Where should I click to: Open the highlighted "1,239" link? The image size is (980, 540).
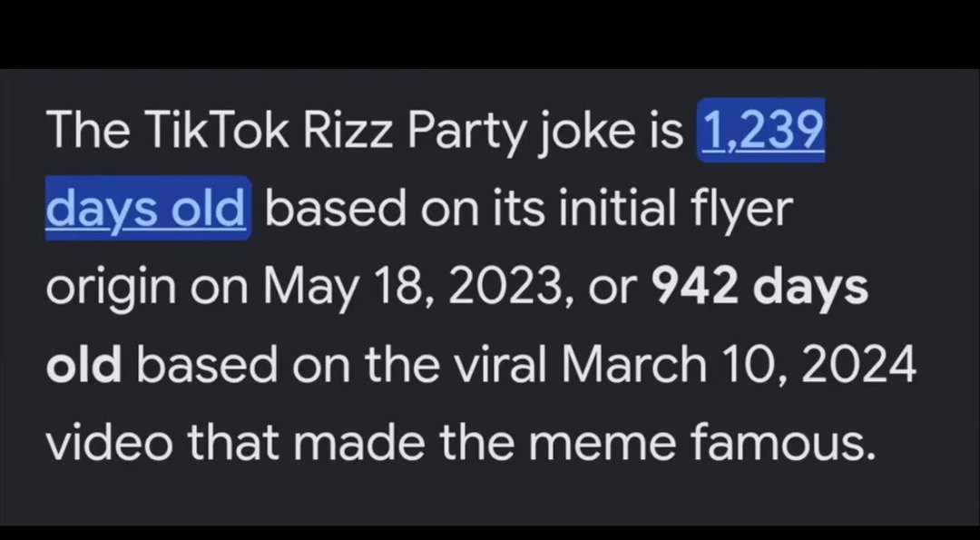coord(761,131)
